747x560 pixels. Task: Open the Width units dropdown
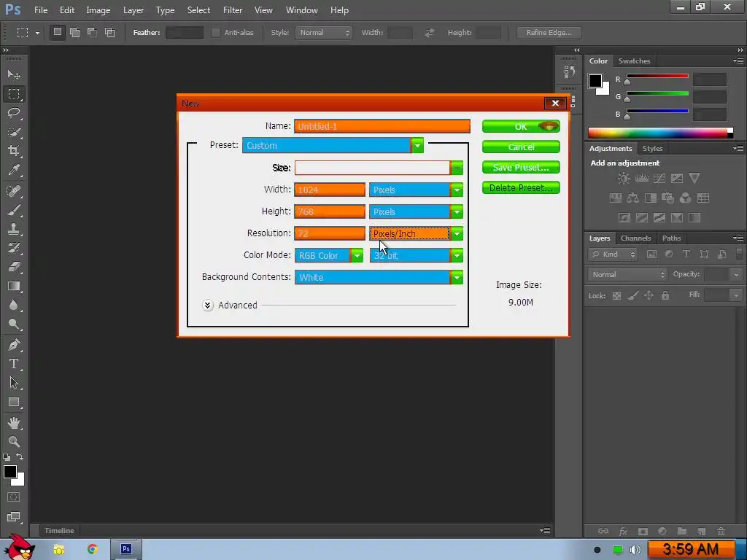tap(416, 190)
